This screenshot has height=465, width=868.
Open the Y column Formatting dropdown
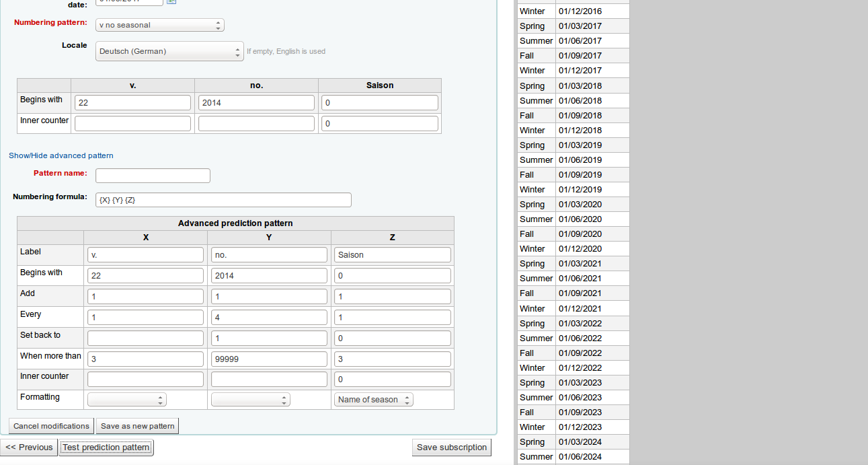250,400
